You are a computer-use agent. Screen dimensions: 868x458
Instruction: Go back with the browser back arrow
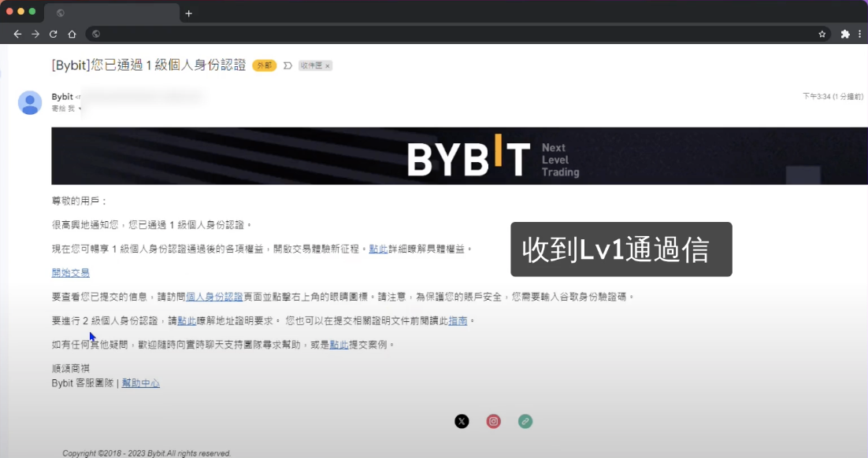point(17,35)
